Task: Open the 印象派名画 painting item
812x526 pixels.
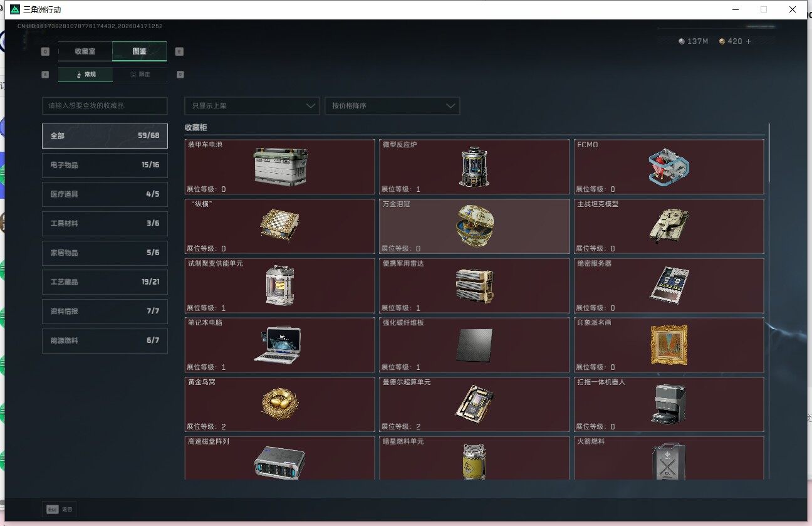Action: pos(669,344)
